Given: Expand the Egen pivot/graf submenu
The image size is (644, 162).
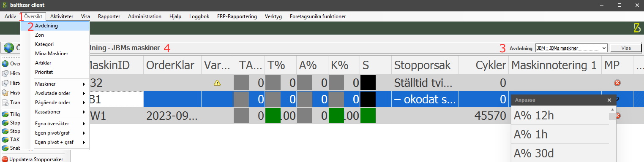Looking at the screenshot, I should point(55,133).
